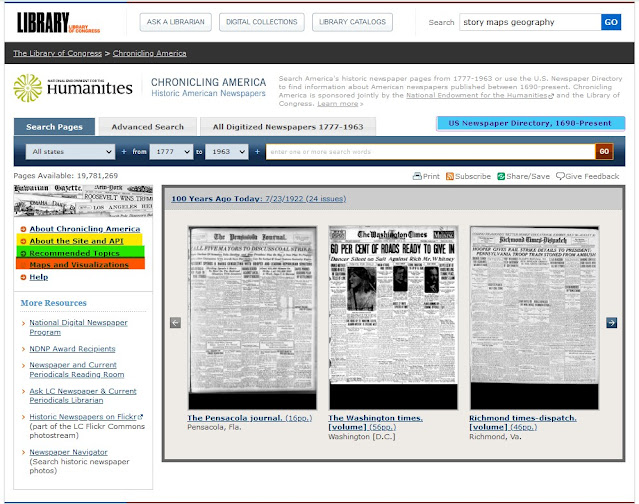The width and height of the screenshot is (639, 504).
Task: Click the Subscribe RSS feed icon
Action: 450,176
